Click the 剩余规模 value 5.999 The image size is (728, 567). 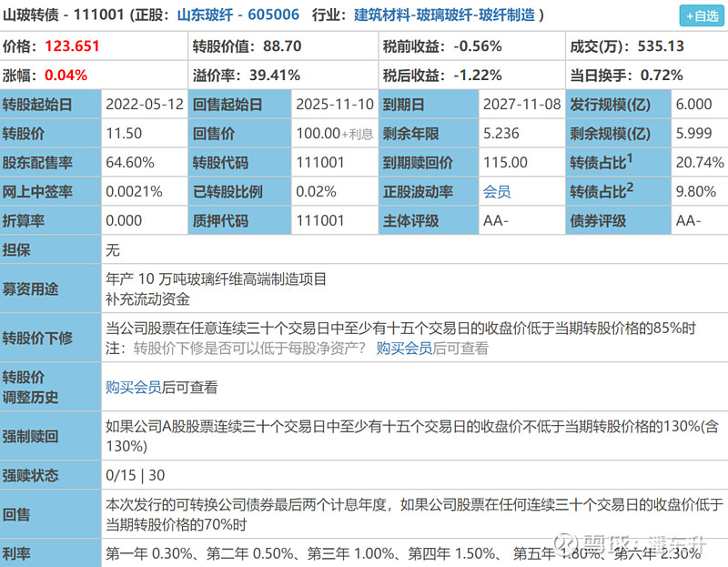click(693, 133)
